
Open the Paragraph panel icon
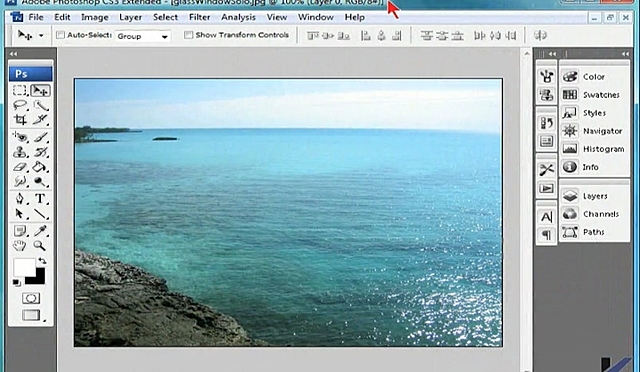pyautogui.click(x=546, y=235)
